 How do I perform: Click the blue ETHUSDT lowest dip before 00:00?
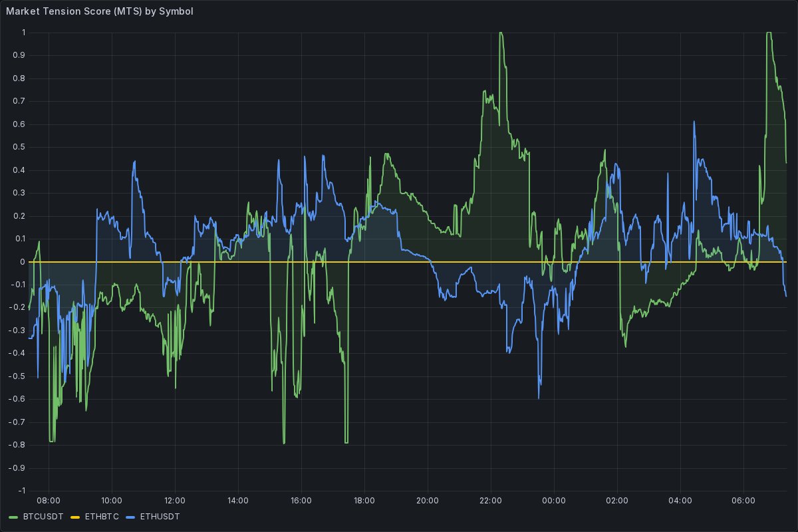point(539,398)
